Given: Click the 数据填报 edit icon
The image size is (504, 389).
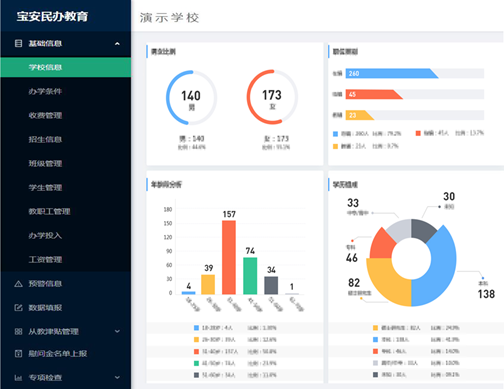Looking at the screenshot, I should pos(19,308).
